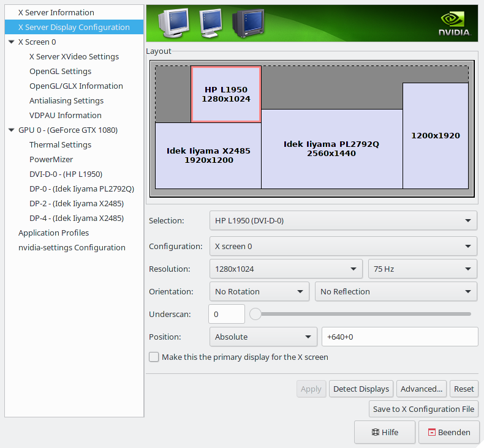Click the Reset button

click(x=464, y=389)
